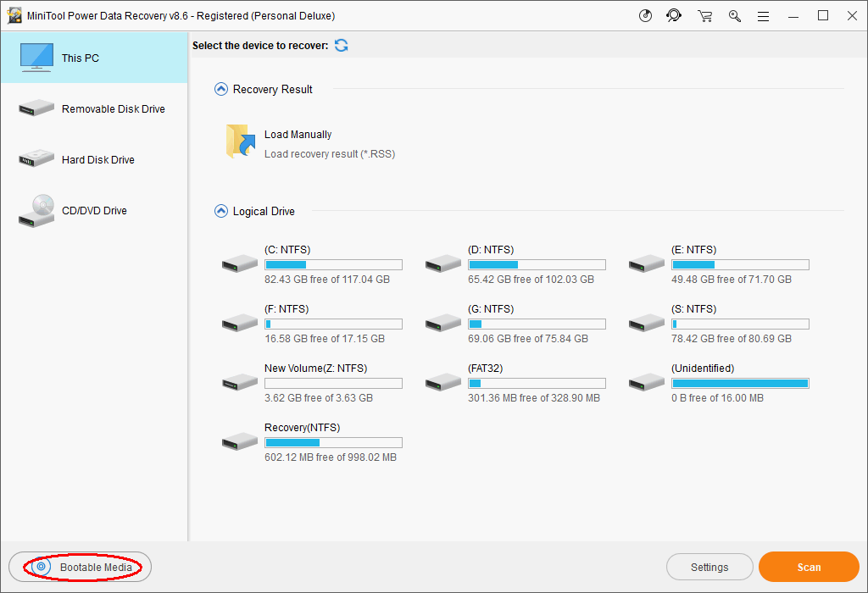Click 65.42 GB free of 102.03 GB
This screenshot has height=593, width=868.
pos(531,280)
